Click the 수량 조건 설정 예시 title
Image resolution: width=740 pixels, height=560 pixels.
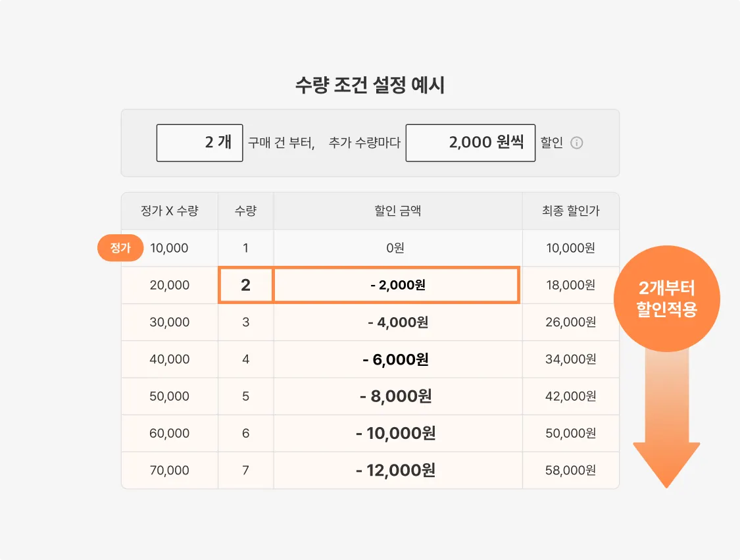tap(370, 85)
